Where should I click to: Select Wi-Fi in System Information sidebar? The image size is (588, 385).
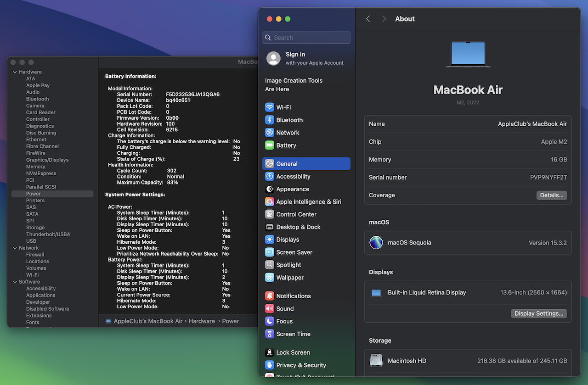32,275
